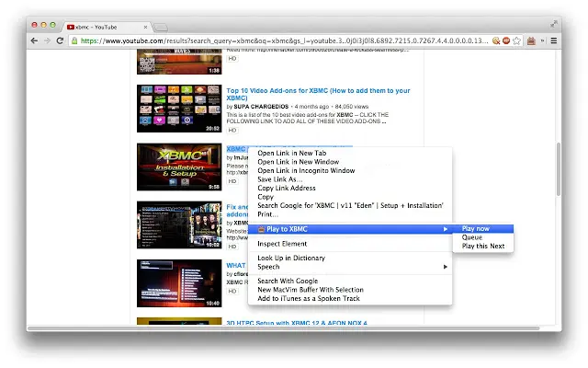
Task: Enter fullscreen with the window's arrows icon
Action: (x=554, y=24)
